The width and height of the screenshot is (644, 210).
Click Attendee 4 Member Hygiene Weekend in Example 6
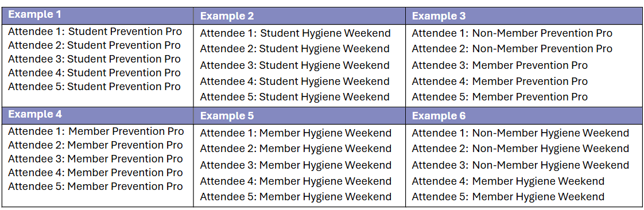(508, 181)
